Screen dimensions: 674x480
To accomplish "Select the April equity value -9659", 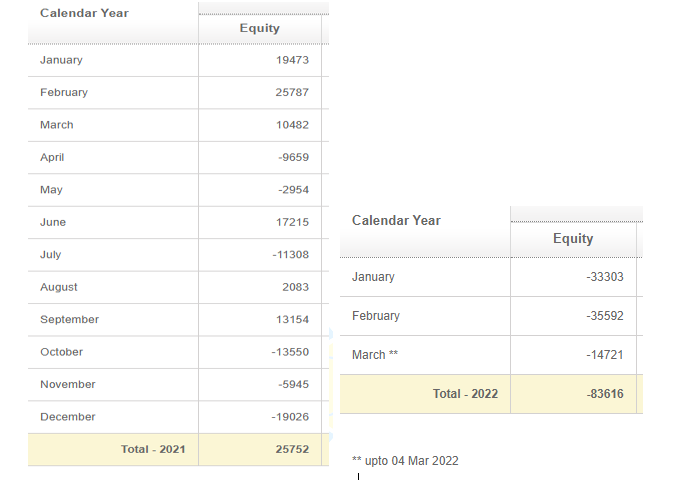I will click(x=294, y=157).
